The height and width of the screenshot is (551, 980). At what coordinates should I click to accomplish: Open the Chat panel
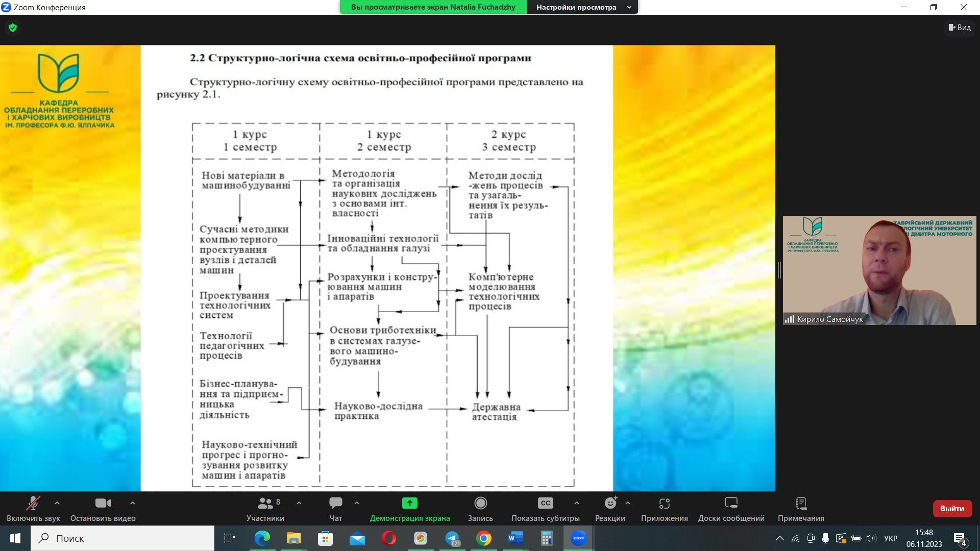click(335, 504)
